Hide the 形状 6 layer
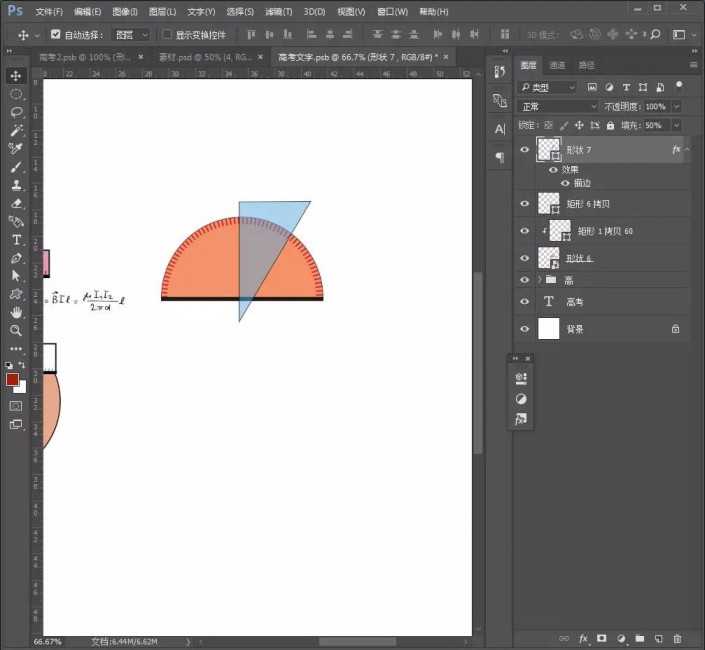The height and width of the screenshot is (650, 705). coord(524,258)
